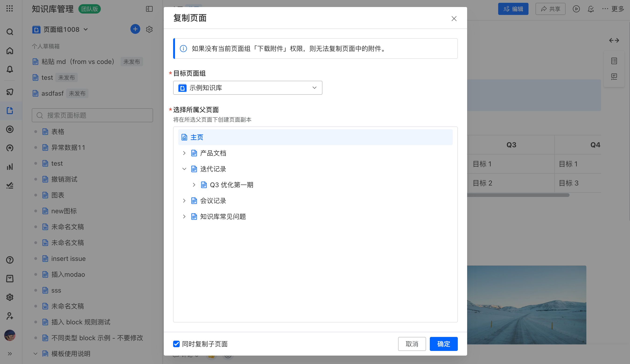Click the table horizontal scrollbar

(x=518, y=195)
